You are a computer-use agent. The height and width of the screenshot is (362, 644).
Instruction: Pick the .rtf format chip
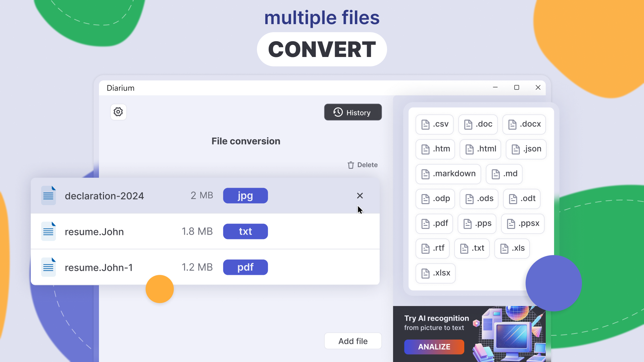(433, 248)
